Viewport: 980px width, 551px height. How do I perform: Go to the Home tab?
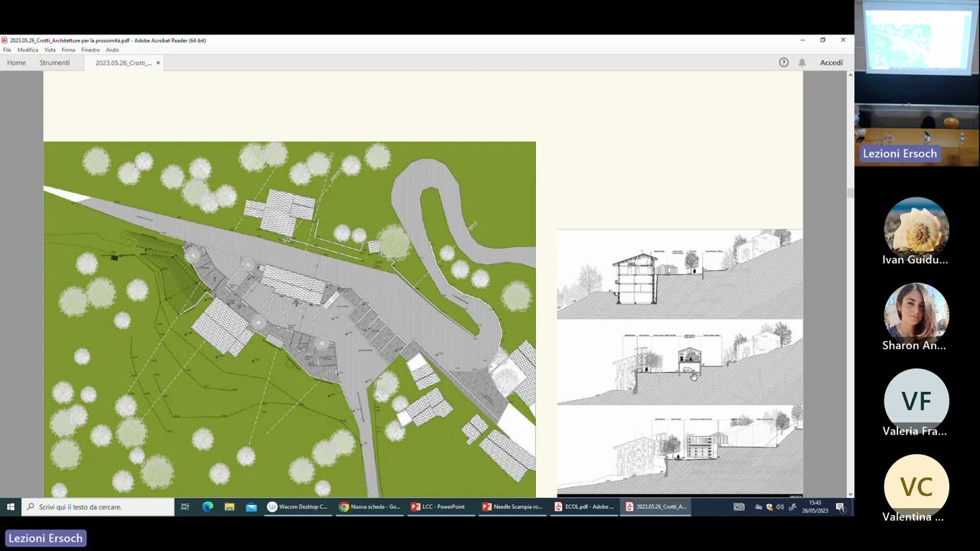click(x=16, y=63)
